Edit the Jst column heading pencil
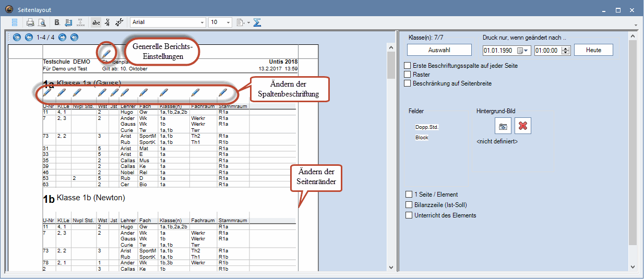Image resolution: width=644 pixels, height=279 pixels. 114,93
